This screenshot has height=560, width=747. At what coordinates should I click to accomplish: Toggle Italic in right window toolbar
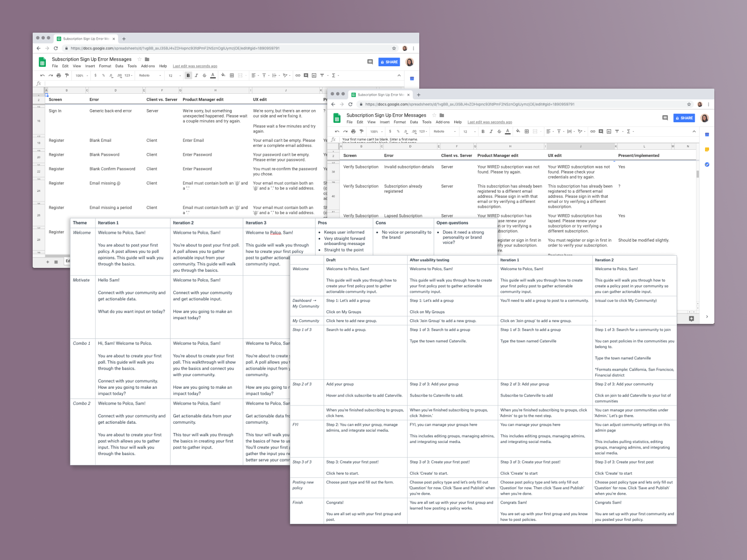pyautogui.click(x=491, y=131)
